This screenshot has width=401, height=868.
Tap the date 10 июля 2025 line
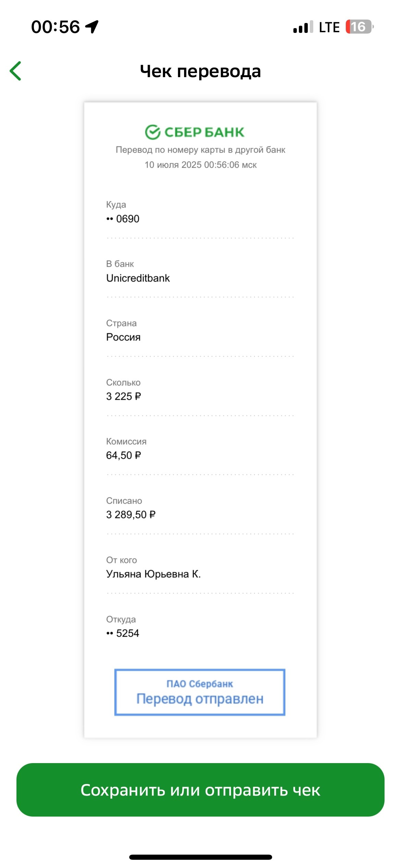[x=200, y=165]
